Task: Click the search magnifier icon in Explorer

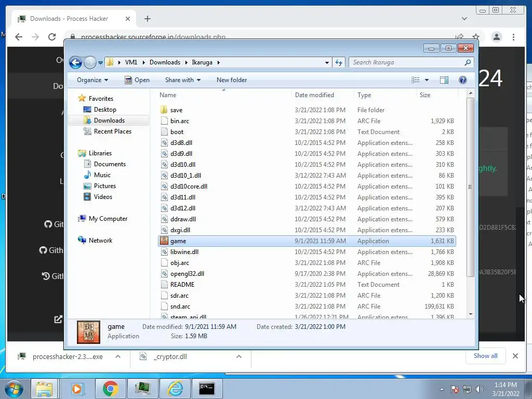Action: (x=468, y=62)
